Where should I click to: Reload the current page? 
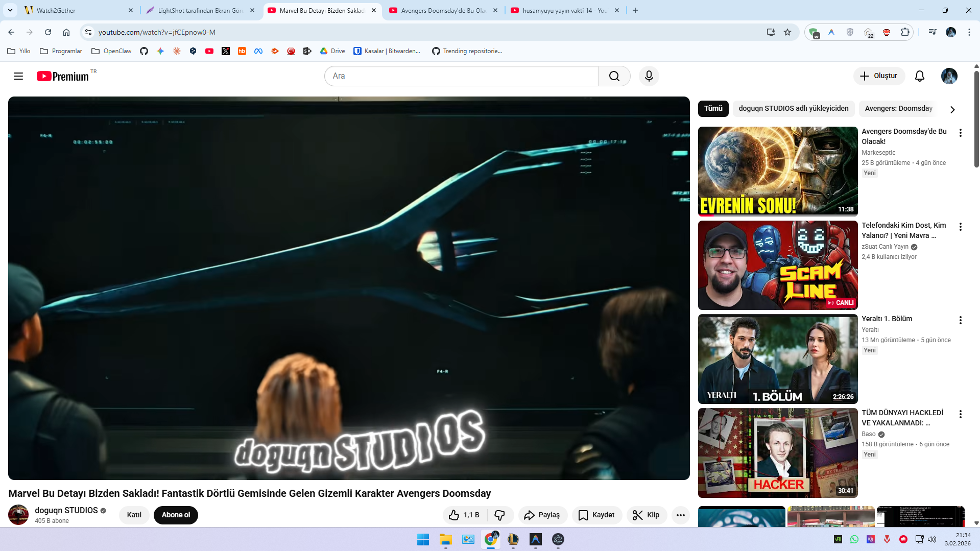coord(48,32)
